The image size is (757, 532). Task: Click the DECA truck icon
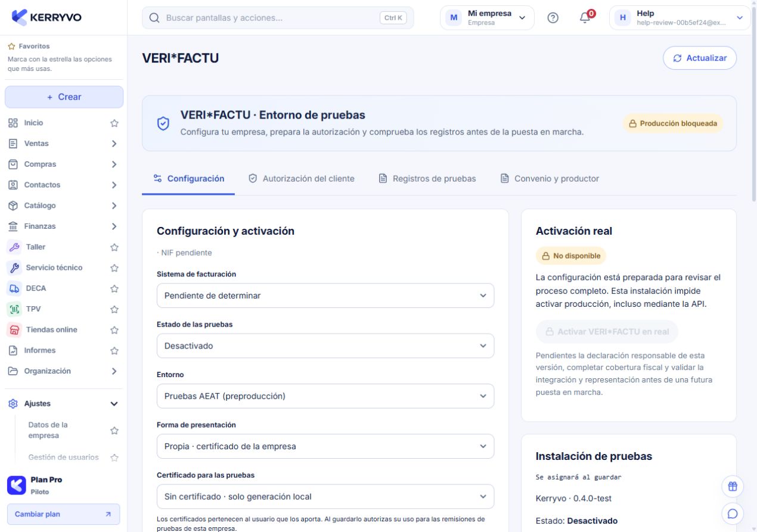tap(14, 288)
